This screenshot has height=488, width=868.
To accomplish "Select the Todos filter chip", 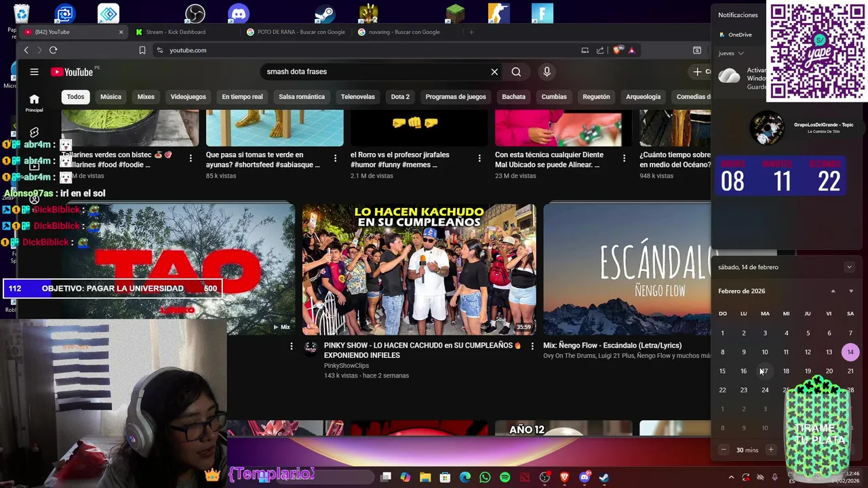I will (75, 97).
